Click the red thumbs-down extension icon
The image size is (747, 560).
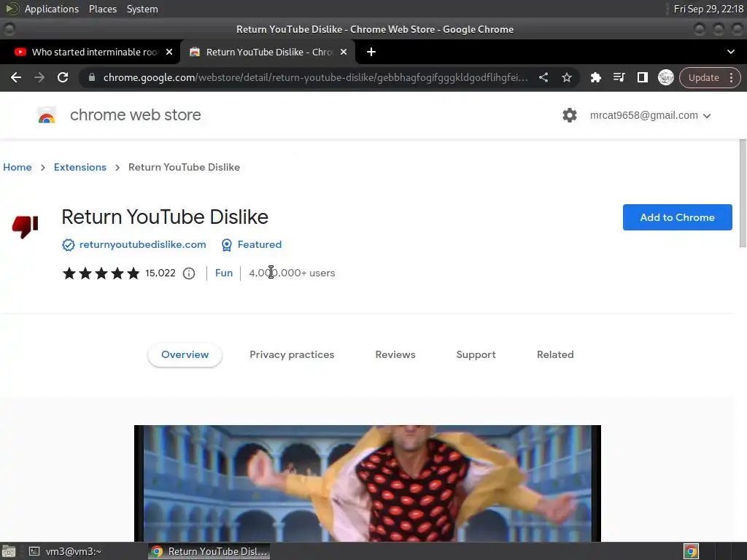[x=26, y=227]
